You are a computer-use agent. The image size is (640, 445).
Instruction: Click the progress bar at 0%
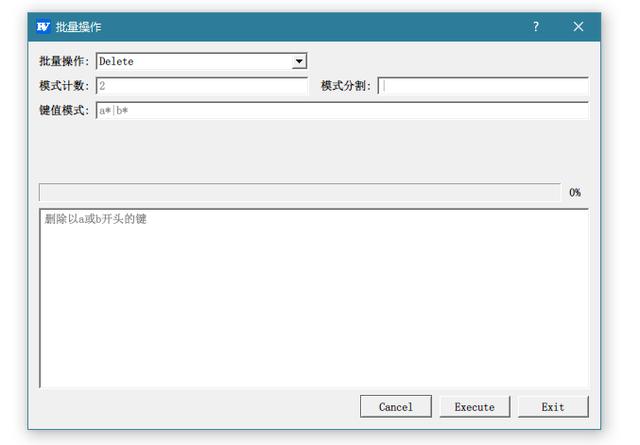300,192
